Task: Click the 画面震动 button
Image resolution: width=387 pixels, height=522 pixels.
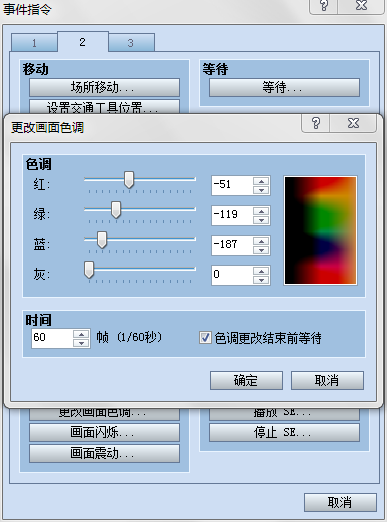Action: 104,453
